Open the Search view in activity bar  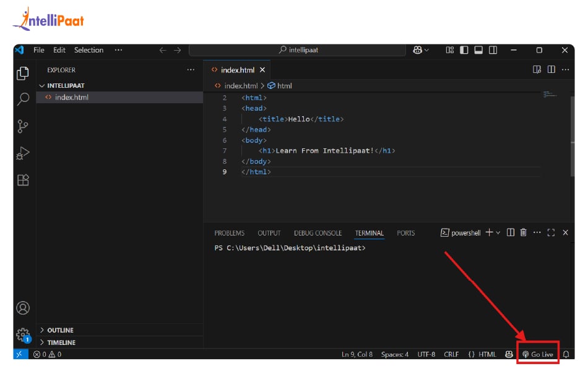coord(23,99)
